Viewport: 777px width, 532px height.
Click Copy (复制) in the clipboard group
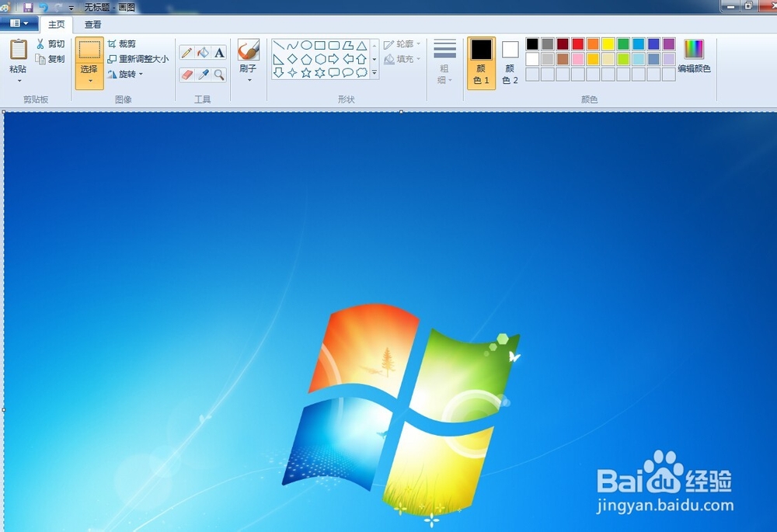click(x=51, y=59)
